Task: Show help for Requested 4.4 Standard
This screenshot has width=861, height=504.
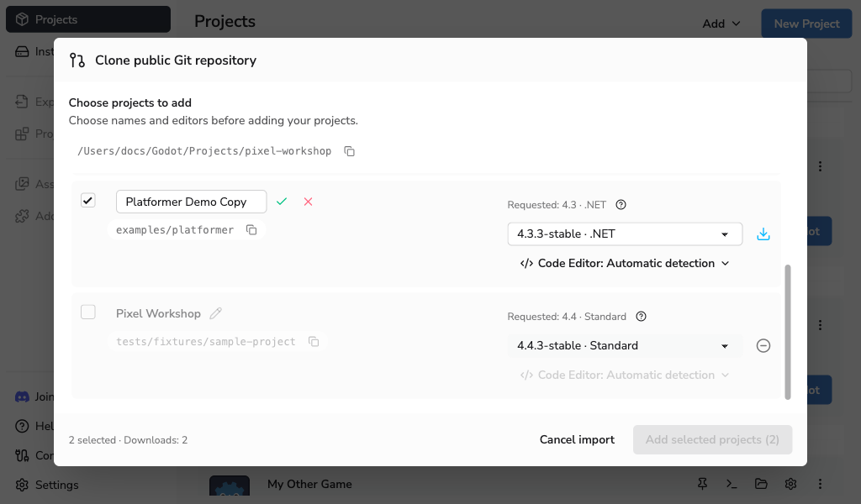Action: [x=641, y=317]
